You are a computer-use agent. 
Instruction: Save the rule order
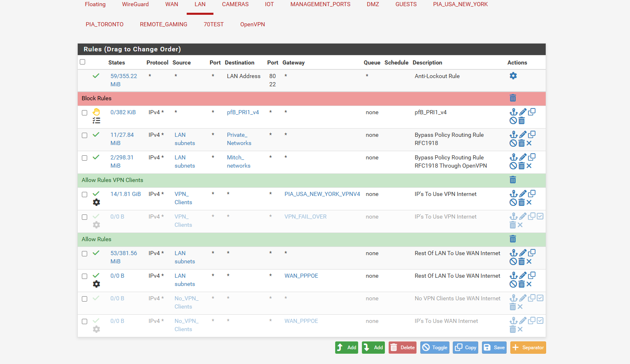[494, 348]
